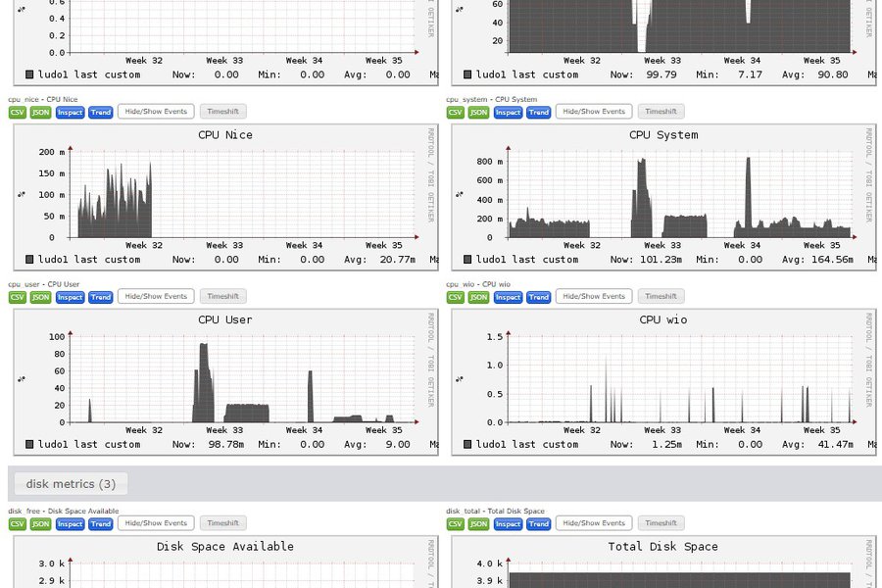Click the 'cpu_system - CPU System' label

pyautogui.click(x=492, y=99)
